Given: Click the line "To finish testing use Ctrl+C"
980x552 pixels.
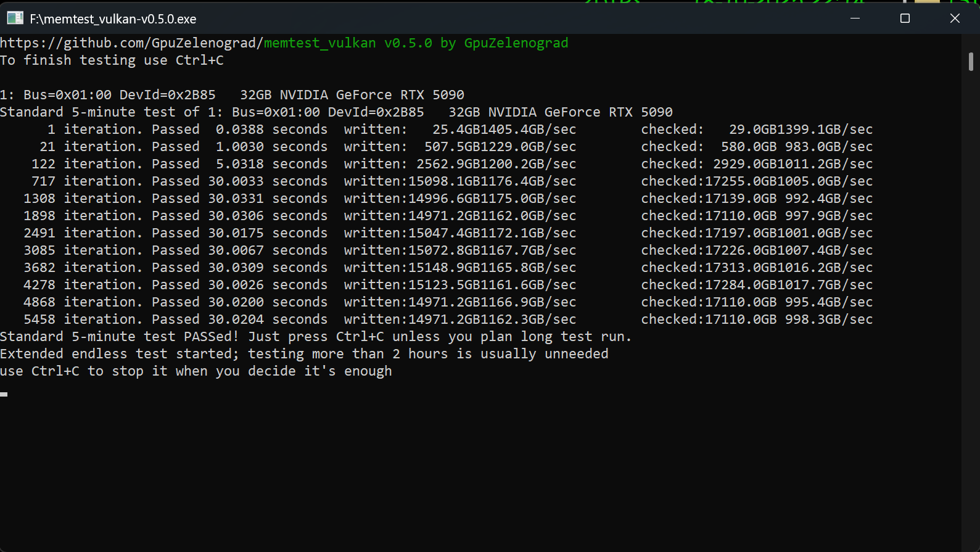Looking at the screenshot, I should pos(112,60).
